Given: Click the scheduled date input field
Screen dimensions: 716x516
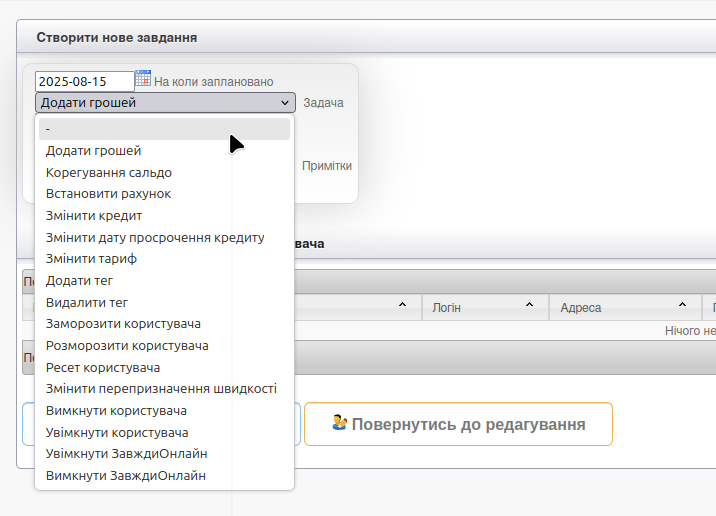Looking at the screenshot, I should pyautogui.click(x=84, y=81).
